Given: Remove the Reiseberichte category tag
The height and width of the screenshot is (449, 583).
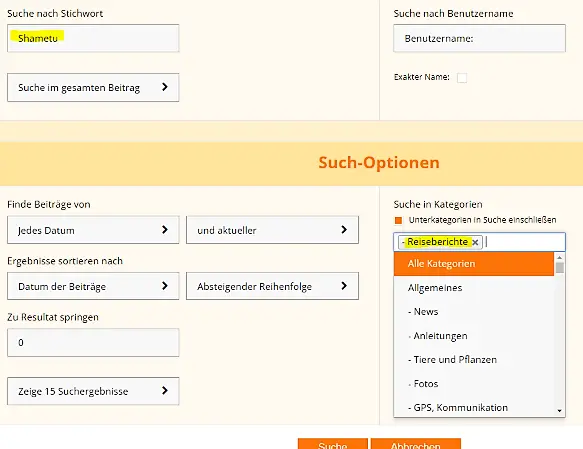Looking at the screenshot, I should click(475, 242).
